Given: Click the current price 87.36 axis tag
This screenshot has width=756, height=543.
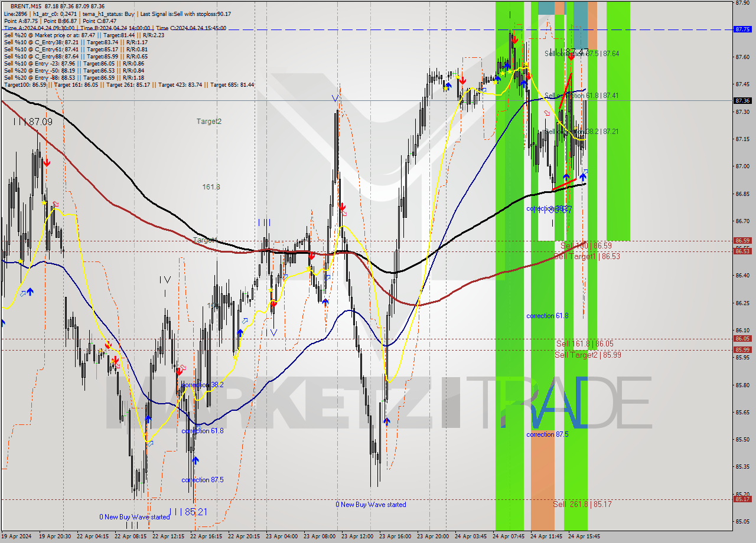Looking at the screenshot, I should [742, 100].
